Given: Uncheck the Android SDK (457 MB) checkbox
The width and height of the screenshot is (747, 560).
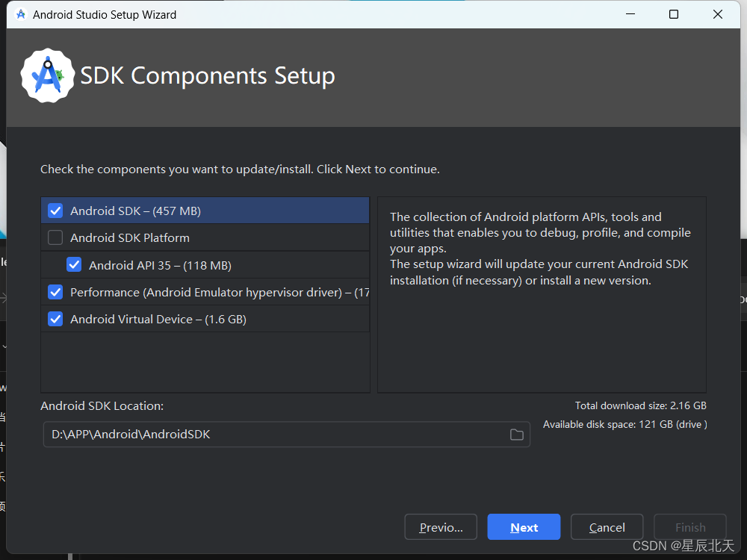Looking at the screenshot, I should point(56,211).
